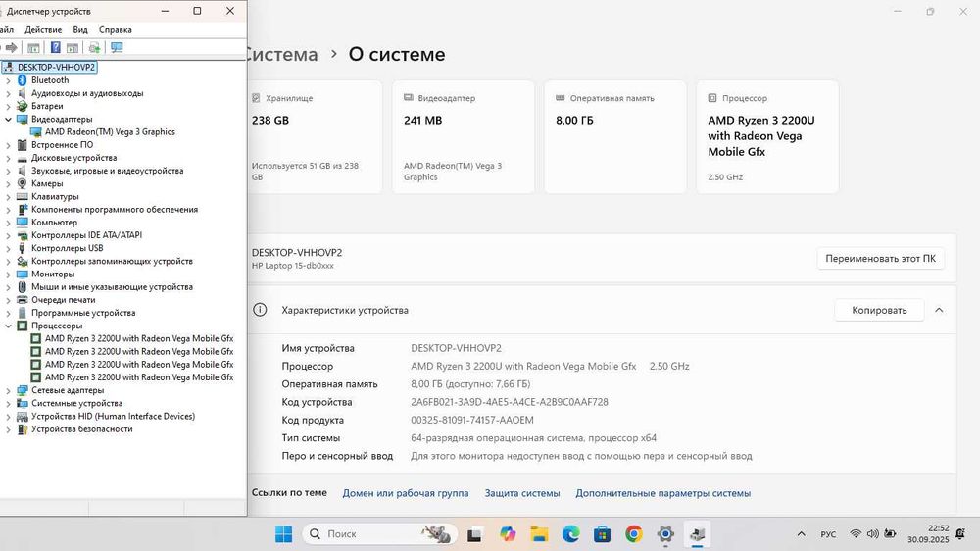The image size is (980, 551).
Task: Open the Действие menu
Action: point(43,30)
